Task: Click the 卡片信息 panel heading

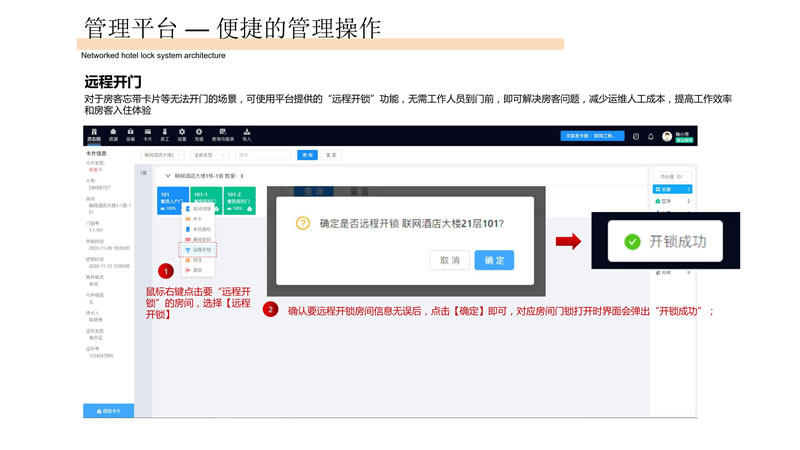Action: pos(96,153)
